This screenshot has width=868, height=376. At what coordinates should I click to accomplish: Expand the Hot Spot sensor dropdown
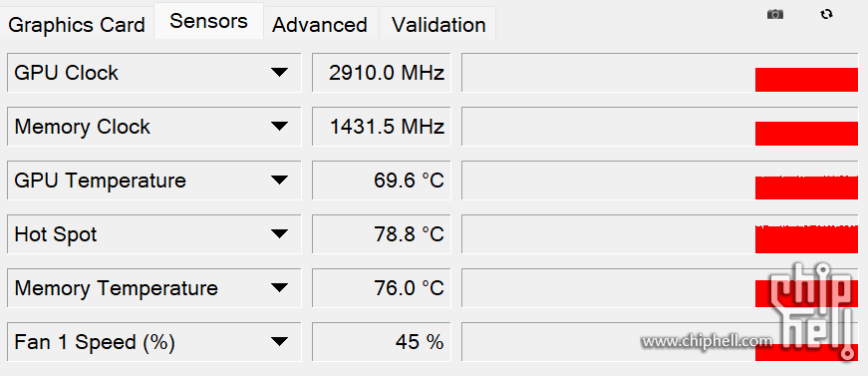[280, 234]
